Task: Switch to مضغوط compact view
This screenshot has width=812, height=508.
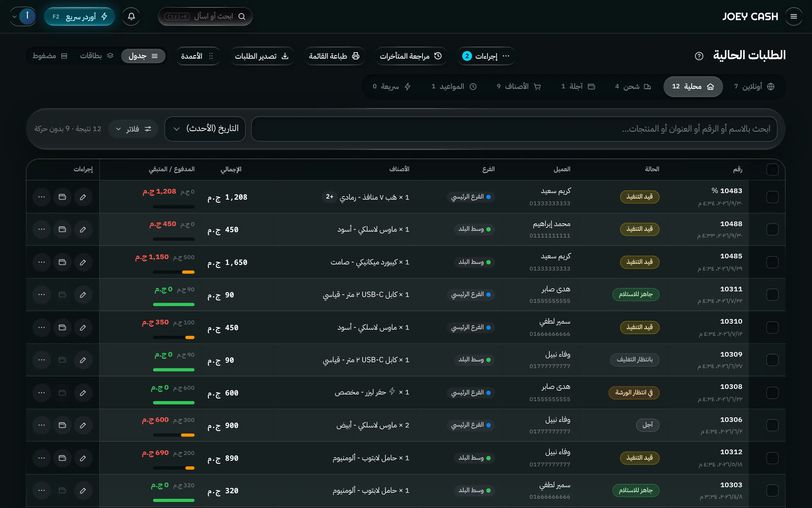Action: point(50,56)
